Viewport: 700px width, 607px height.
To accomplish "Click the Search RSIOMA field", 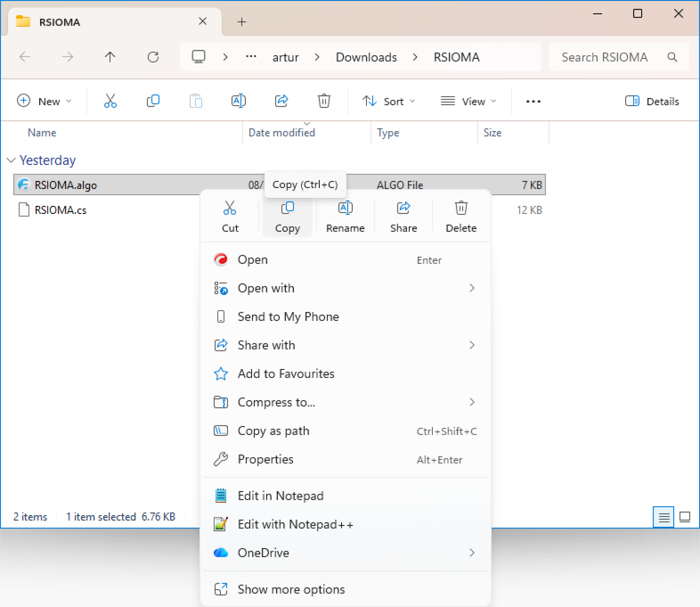I will (619, 57).
